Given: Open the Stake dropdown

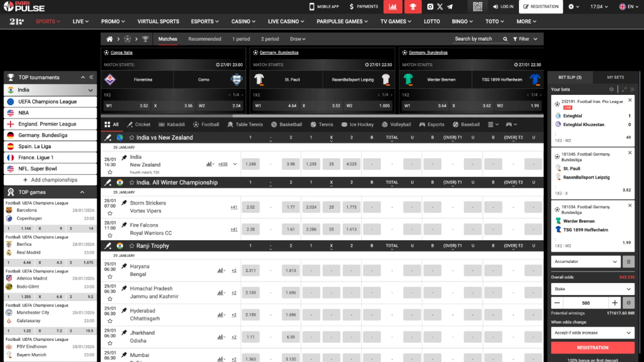Looking at the screenshot, I should click(593, 289).
